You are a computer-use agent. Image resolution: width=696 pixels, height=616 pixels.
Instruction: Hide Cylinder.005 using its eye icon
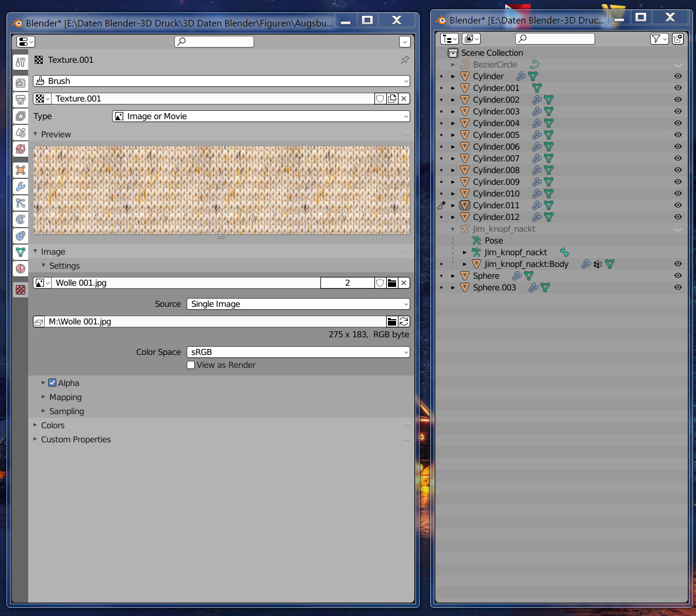(678, 135)
